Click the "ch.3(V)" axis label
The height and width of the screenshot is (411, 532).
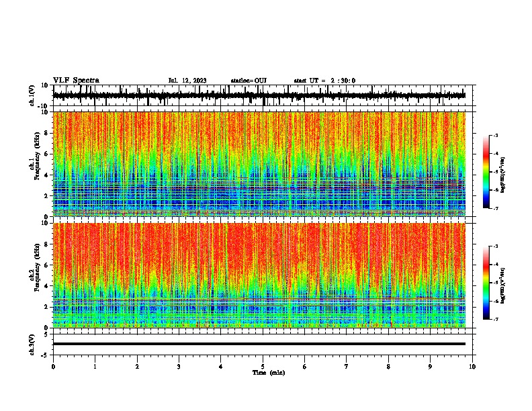pos(32,345)
